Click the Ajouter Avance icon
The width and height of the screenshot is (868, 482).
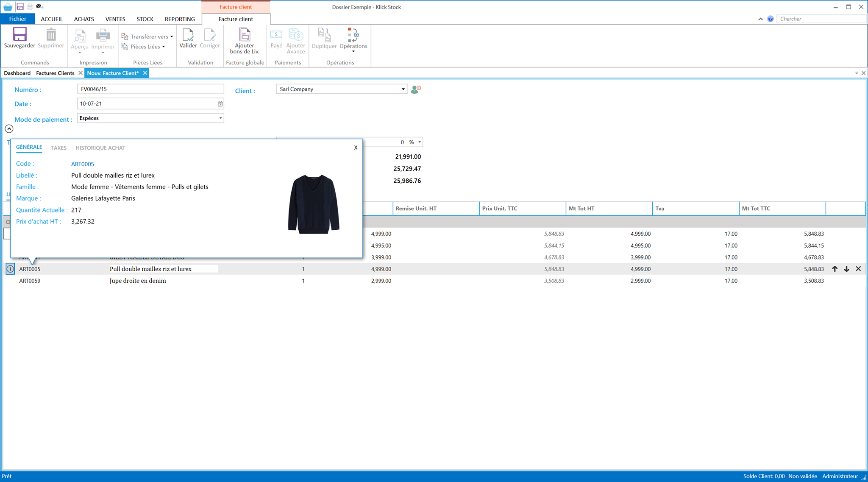pos(295,34)
